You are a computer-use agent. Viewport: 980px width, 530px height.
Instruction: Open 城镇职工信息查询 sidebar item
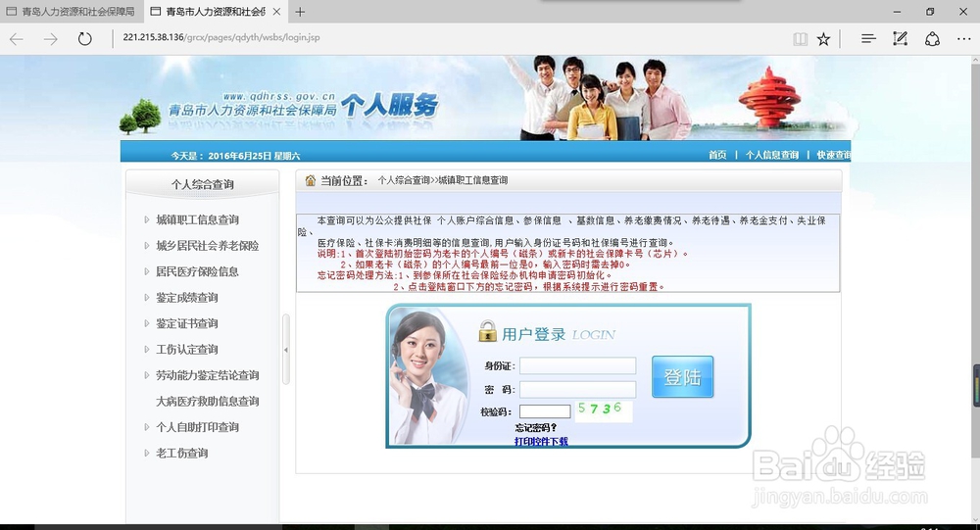tap(198, 219)
